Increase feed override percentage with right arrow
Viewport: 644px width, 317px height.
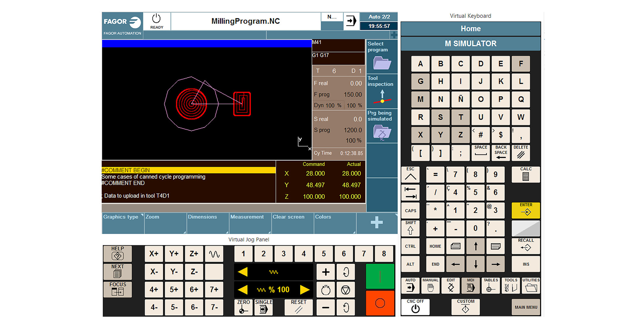(x=305, y=290)
